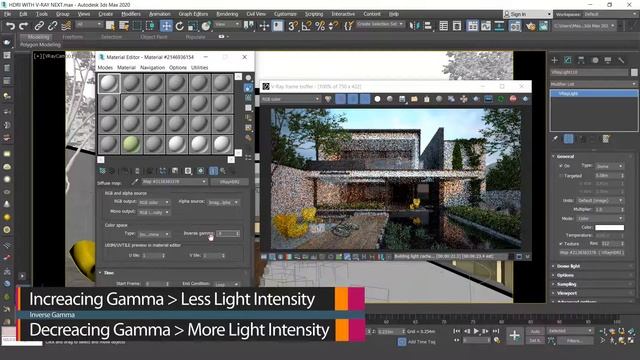Open the Edit menu
This screenshot has height=360, width=640.
pos(23,14)
